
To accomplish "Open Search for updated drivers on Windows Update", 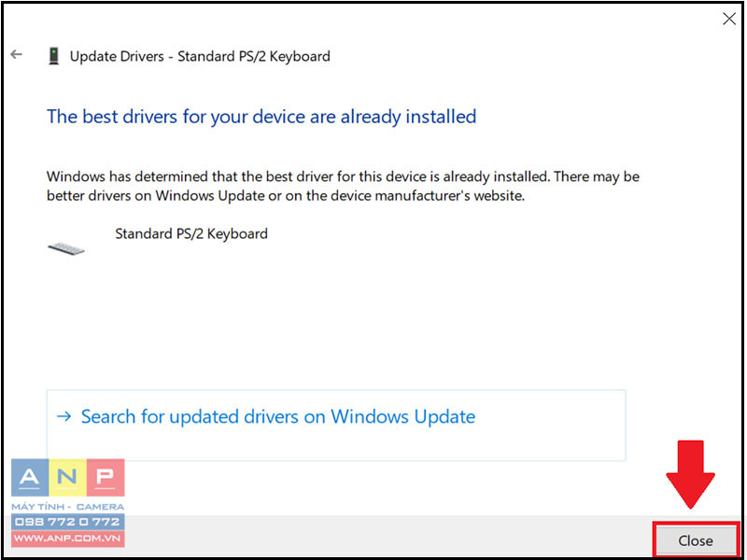I will (277, 416).
